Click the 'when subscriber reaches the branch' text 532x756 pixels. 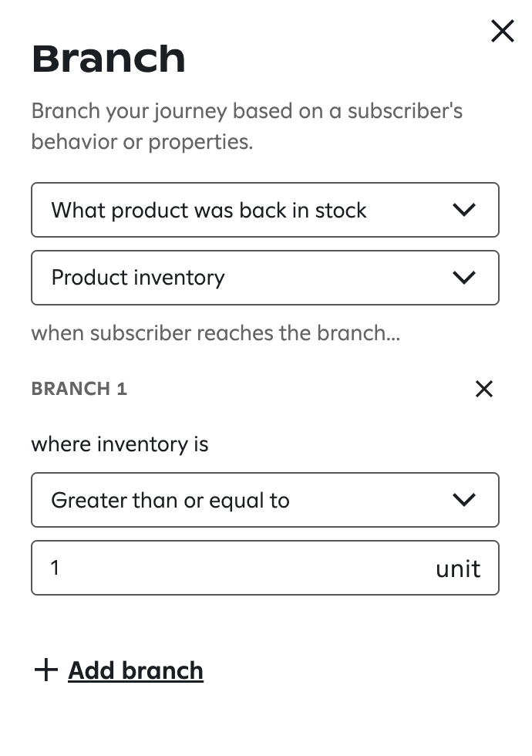pos(215,333)
